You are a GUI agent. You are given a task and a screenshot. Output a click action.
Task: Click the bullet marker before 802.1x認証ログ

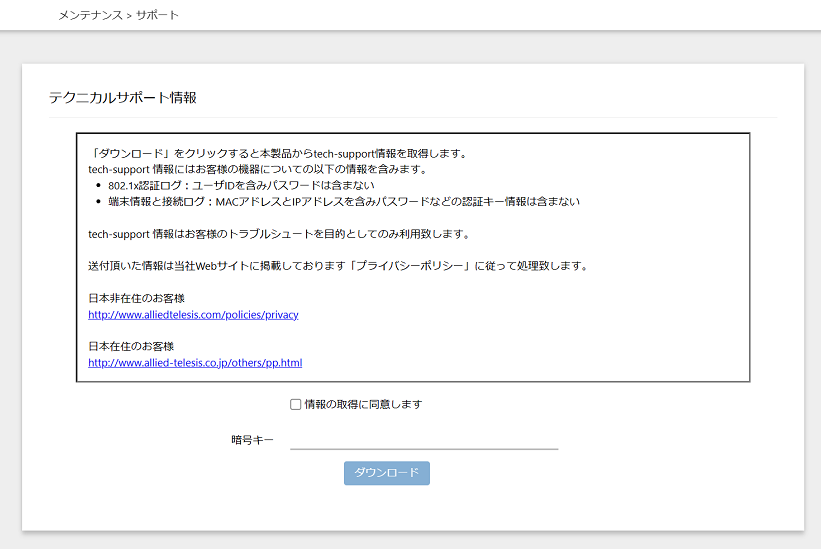pyautogui.click(x=97, y=186)
